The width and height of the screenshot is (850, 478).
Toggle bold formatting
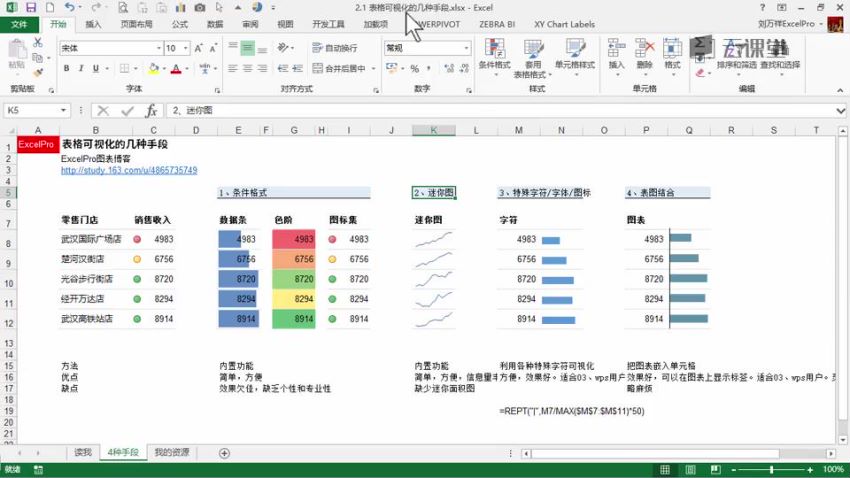67,68
